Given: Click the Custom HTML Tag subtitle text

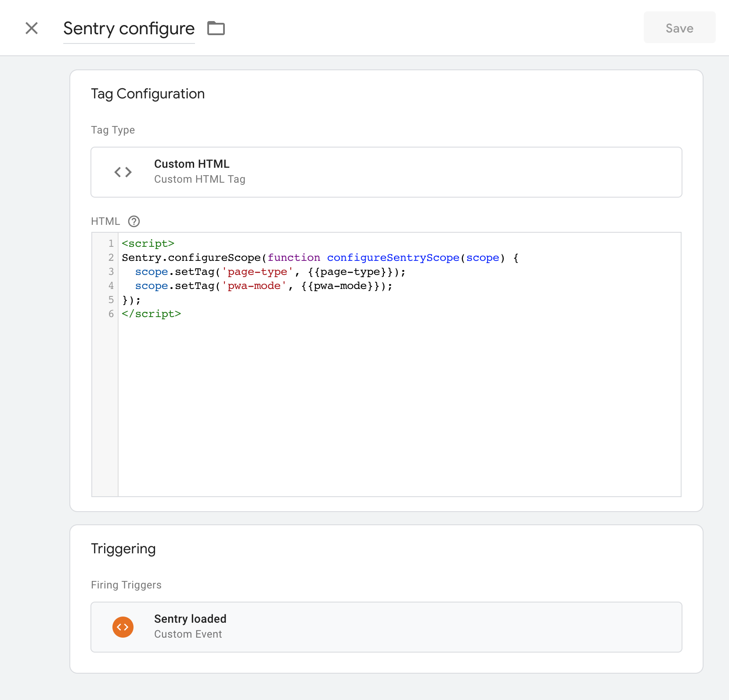Looking at the screenshot, I should [200, 179].
